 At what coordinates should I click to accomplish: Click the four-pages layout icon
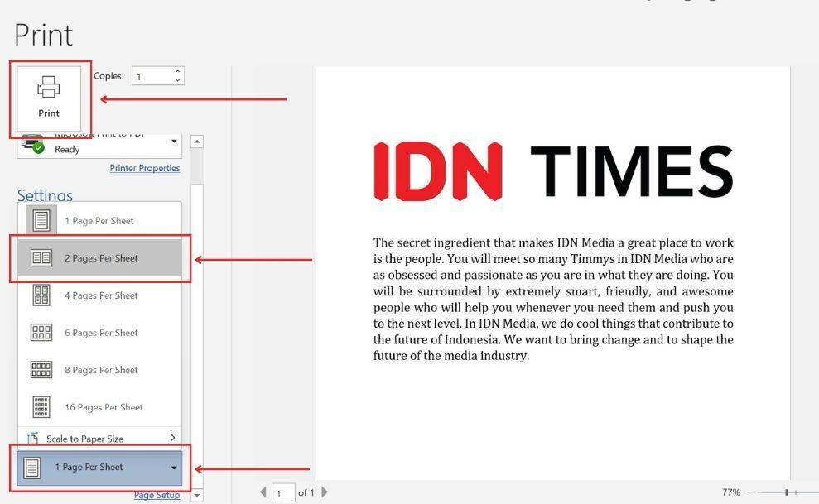pos(41,295)
